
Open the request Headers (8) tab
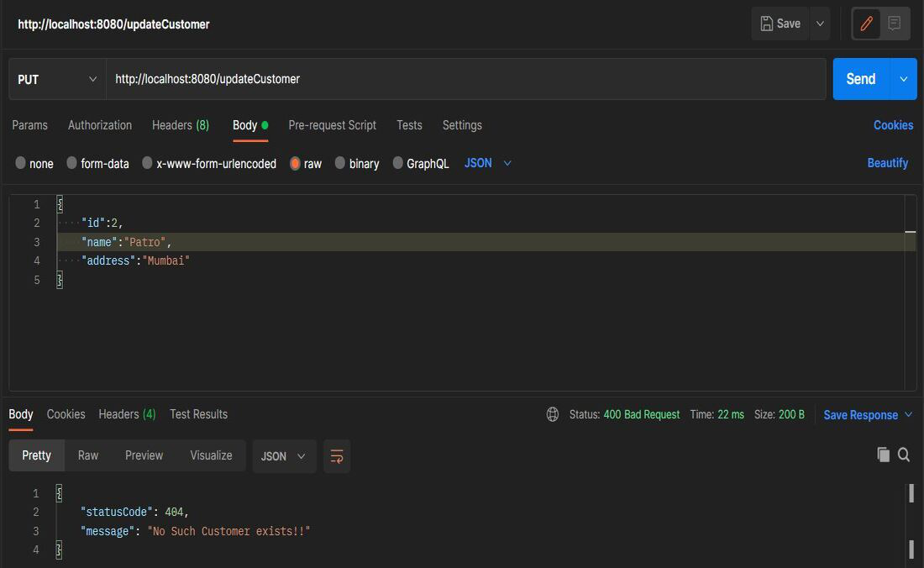[x=181, y=125]
